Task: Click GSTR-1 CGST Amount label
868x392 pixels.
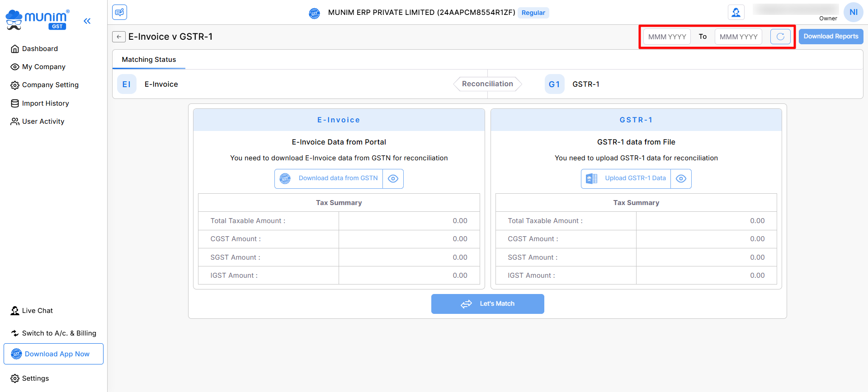Action: [x=533, y=239]
